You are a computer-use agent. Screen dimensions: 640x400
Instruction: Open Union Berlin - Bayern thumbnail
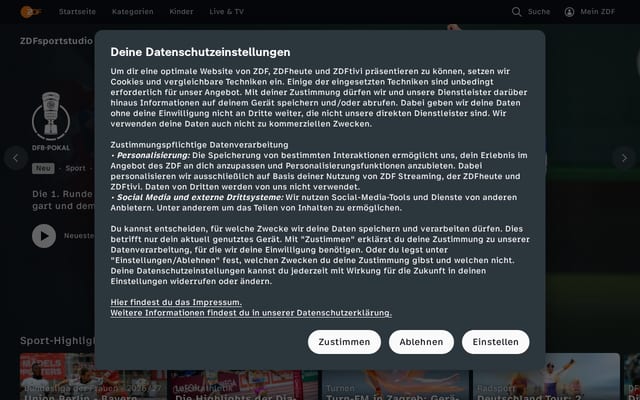coord(93,377)
